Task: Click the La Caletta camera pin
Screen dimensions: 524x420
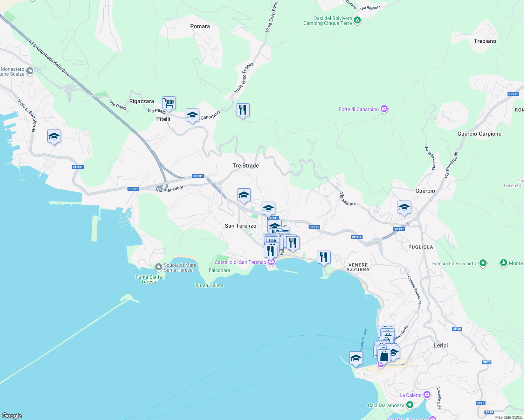Action: [427, 395]
